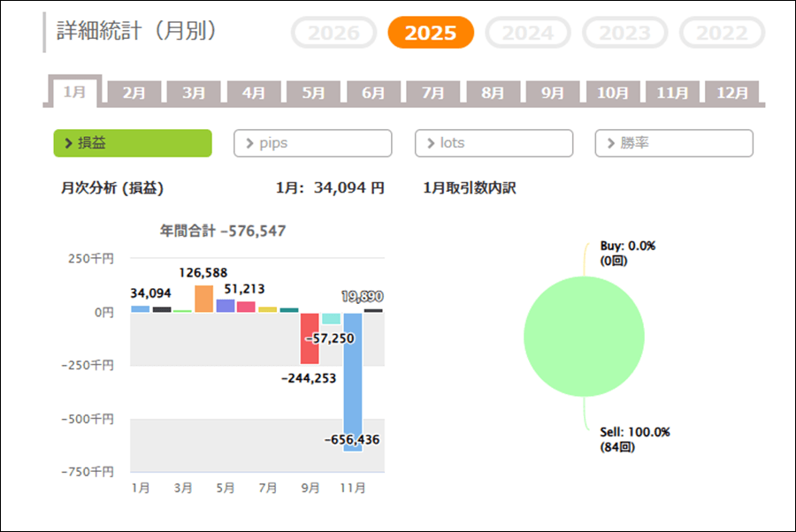
Task: Click the green Sell pie chart
Action: pos(584,336)
